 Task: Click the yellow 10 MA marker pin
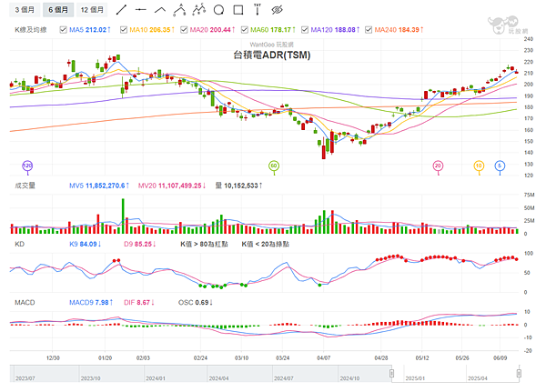[479, 166]
